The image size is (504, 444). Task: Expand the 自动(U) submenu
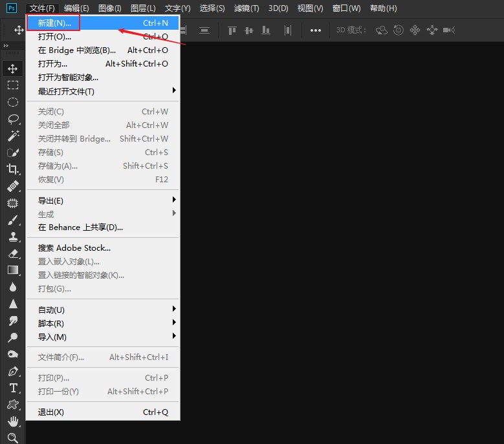coord(103,310)
